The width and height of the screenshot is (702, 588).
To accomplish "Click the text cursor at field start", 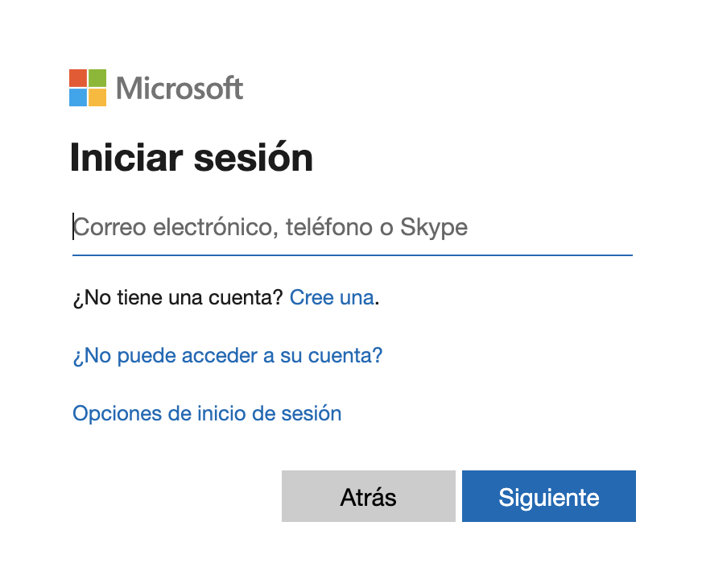I will click(x=73, y=226).
